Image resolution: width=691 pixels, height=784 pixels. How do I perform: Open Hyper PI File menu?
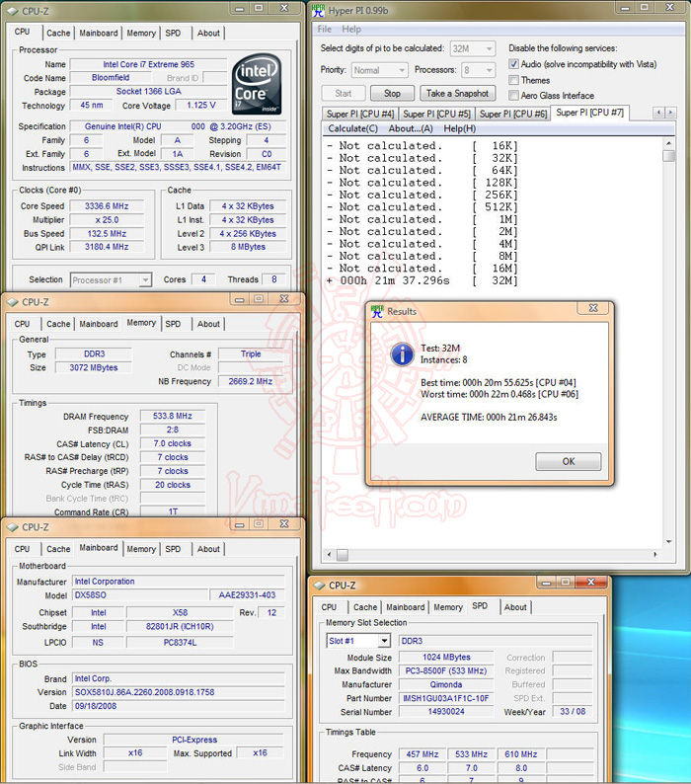(324, 29)
